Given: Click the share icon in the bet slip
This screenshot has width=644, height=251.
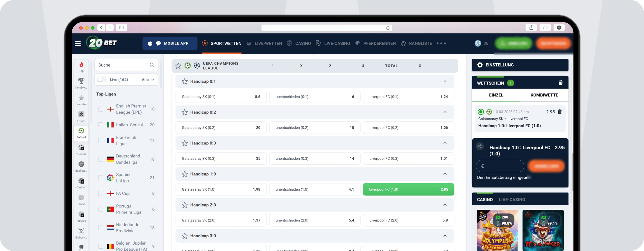Looking at the screenshot, I should click(480, 146).
